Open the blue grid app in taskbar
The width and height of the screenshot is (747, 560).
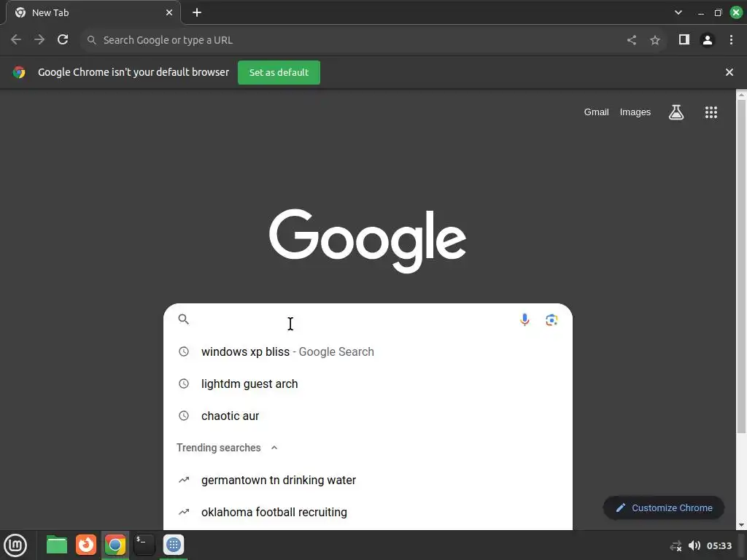point(174,545)
